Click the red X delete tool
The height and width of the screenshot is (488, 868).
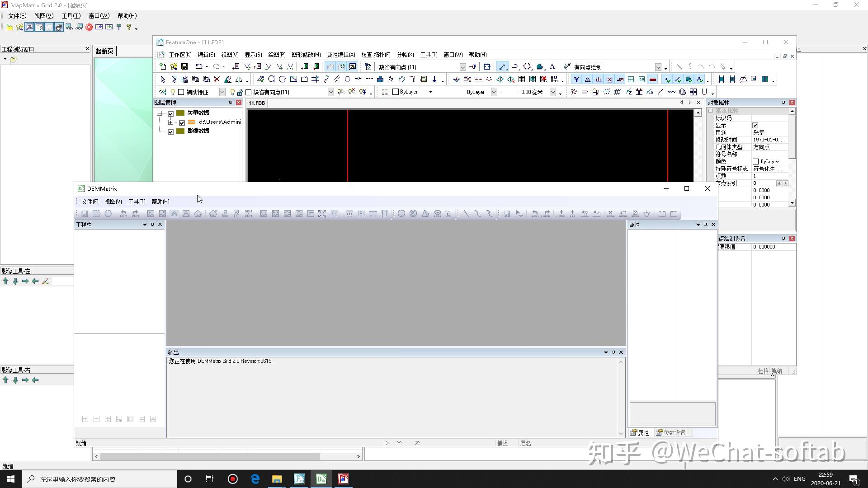(217, 80)
